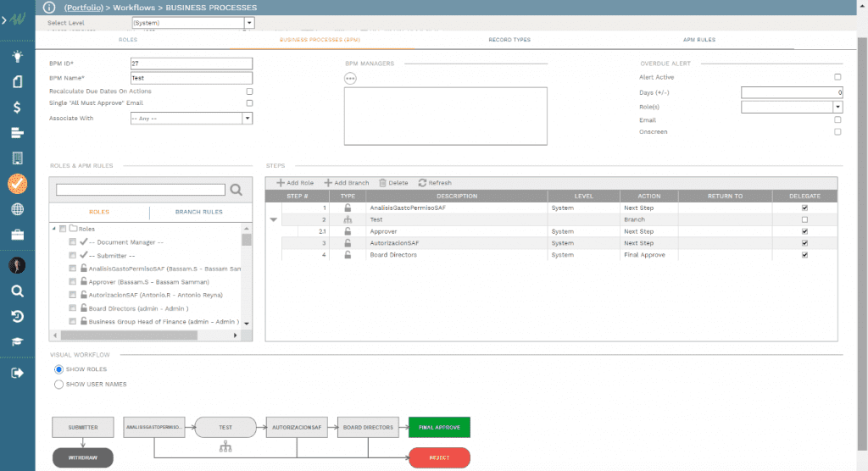Click the Add Role button
The height and width of the screenshot is (471, 868).
(295, 183)
